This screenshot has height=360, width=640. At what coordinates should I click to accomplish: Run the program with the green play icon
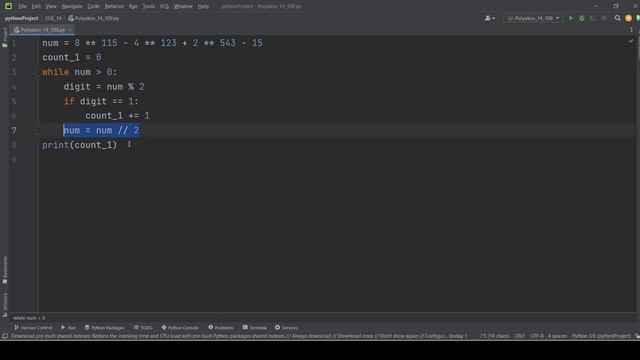coord(571,18)
